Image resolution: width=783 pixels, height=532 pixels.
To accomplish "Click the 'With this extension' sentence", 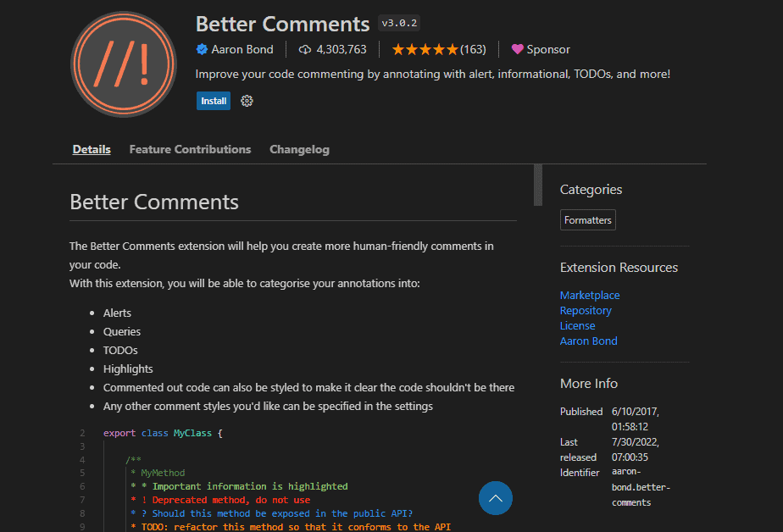I will pyautogui.click(x=245, y=284).
